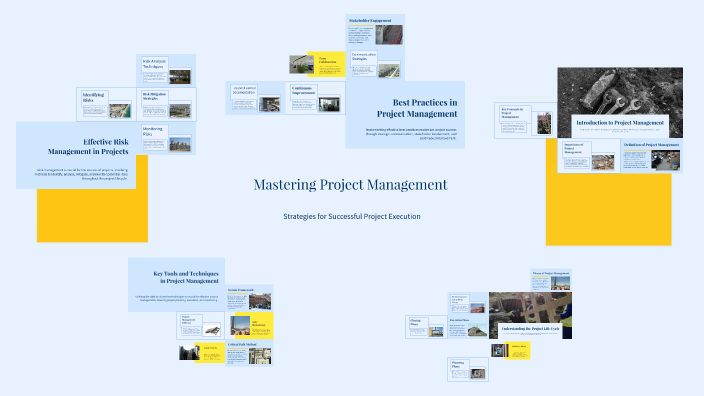Screen dimensions: 704x396
Task: Open the Continuous Improvement slide
Action: (315, 98)
